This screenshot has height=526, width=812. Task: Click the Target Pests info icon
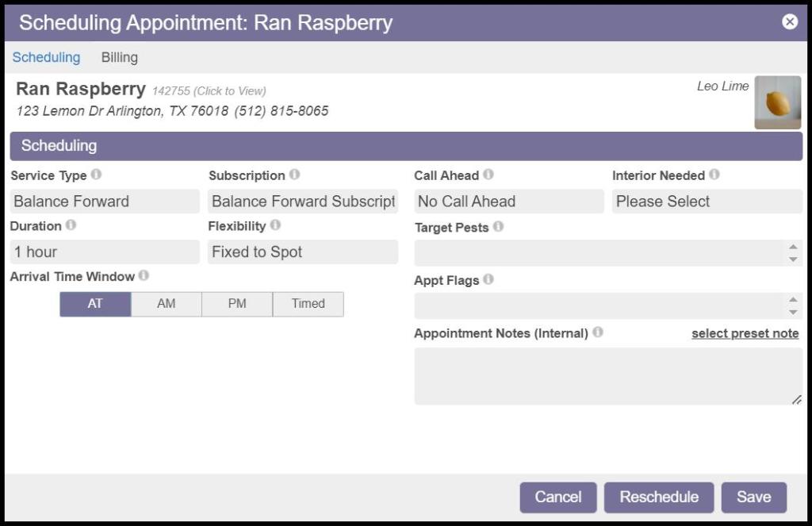pos(498,227)
